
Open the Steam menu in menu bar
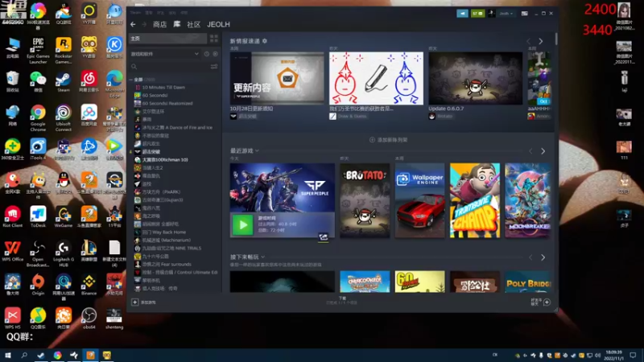[x=135, y=13]
